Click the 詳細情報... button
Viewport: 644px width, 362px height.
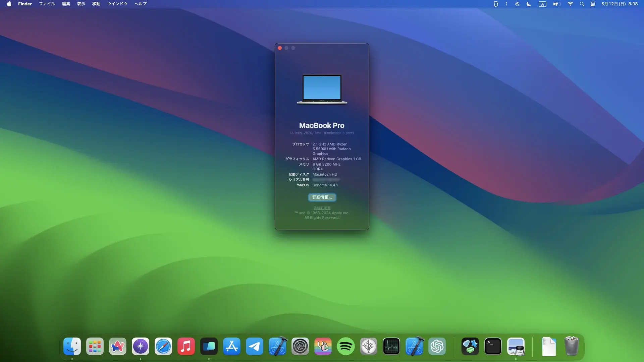pos(322,197)
